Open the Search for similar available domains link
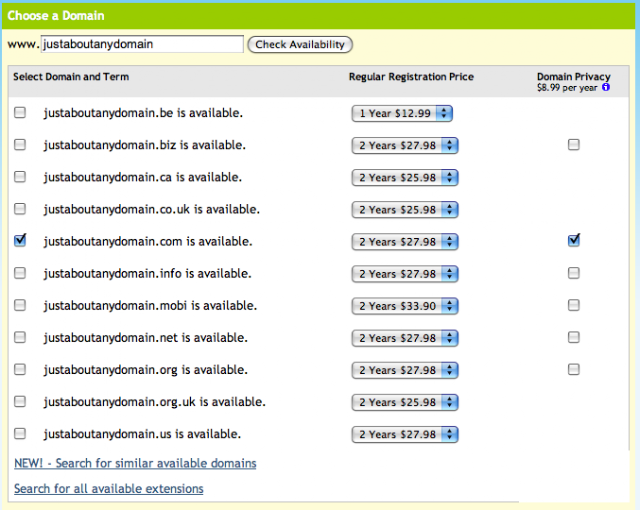Viewport: 640px width, 510px height. point(135,463)
